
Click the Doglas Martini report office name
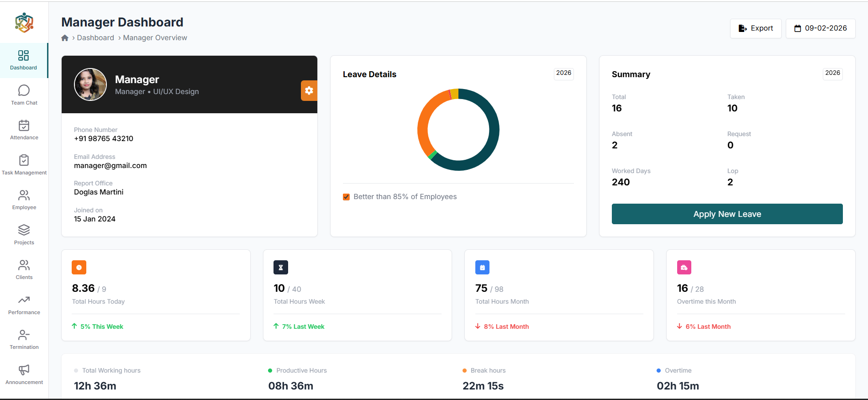[x=99, y=192]
